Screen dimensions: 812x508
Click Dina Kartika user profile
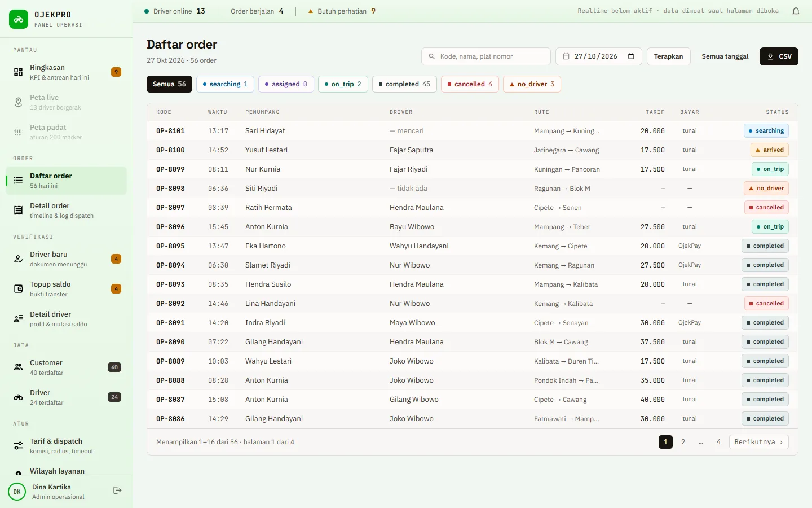[58, 491]
